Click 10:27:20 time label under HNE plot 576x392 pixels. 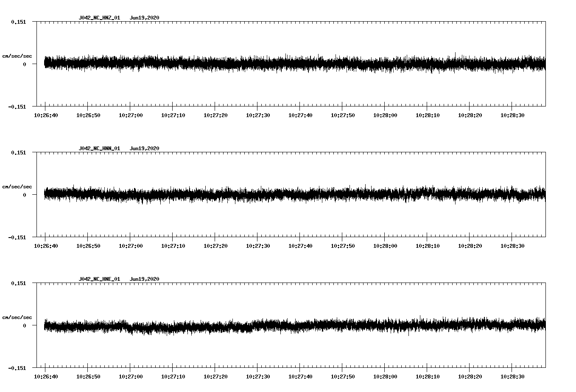(x=215, y=377)
